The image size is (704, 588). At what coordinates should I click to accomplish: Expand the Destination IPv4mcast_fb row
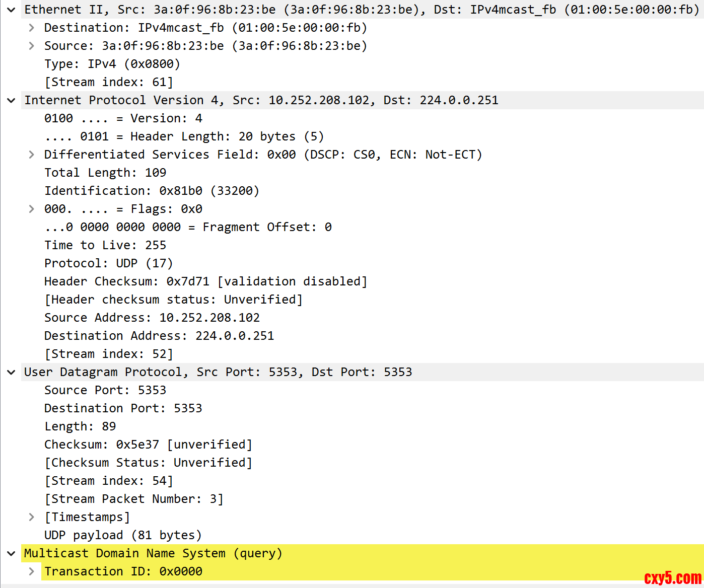[32, 28]
